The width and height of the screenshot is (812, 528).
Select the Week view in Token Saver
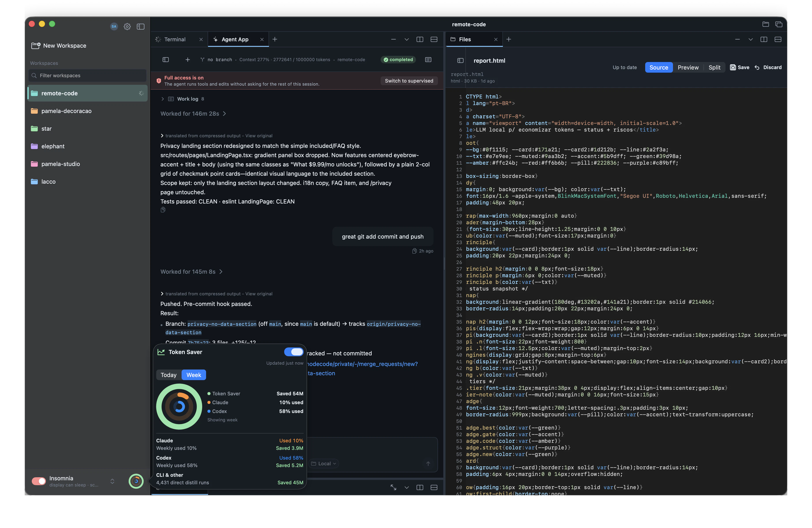[194, 375]
